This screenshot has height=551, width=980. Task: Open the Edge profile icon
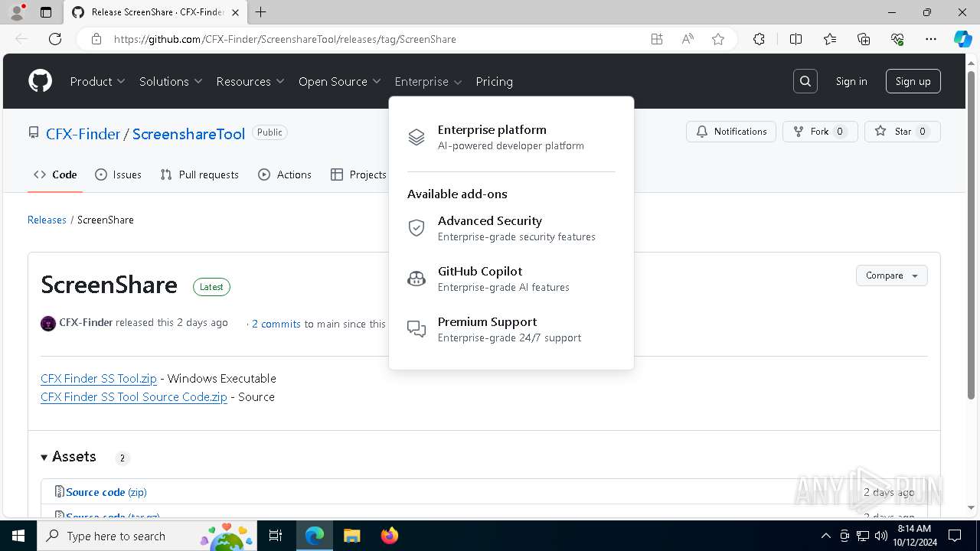click(17, 12)
